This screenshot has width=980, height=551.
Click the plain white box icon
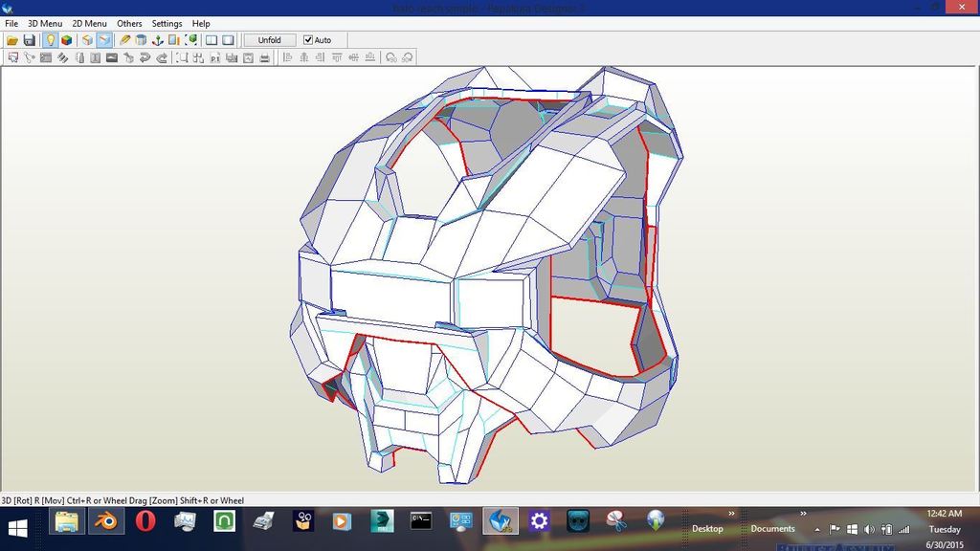coord(87,40)
